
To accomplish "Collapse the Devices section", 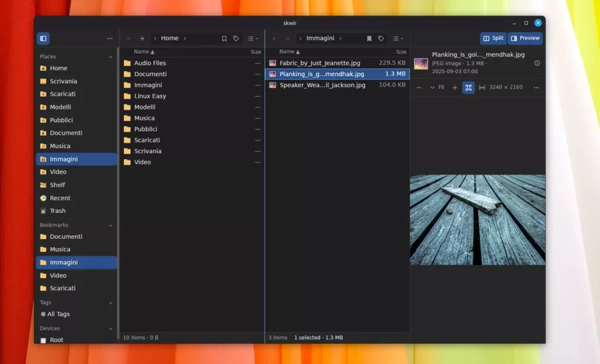I will point(111,328).
